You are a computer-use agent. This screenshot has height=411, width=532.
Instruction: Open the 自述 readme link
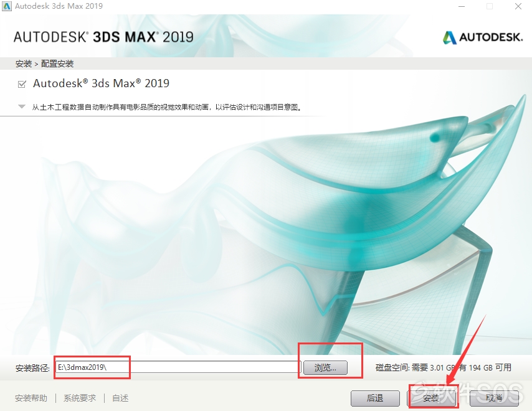(x=120, y=398)
